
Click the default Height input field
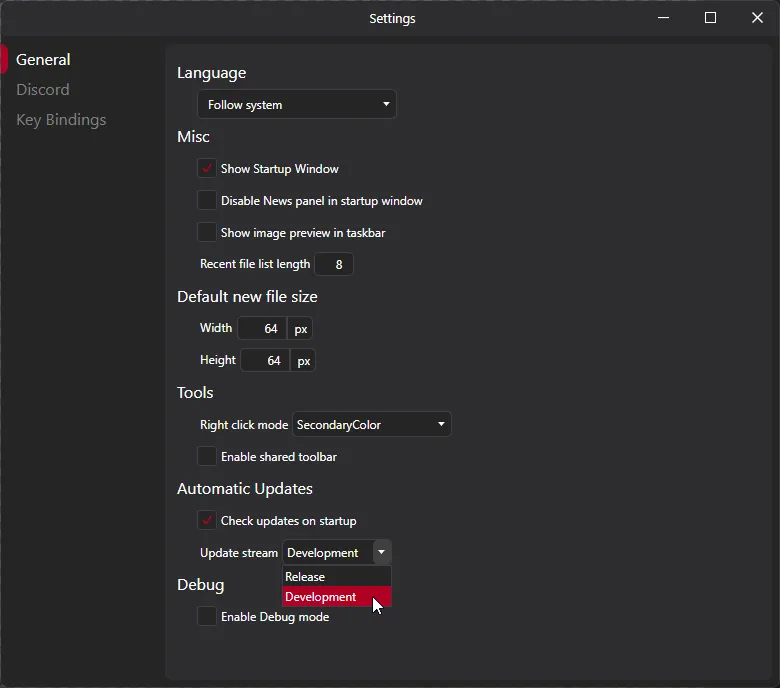(x=265, y=361)
